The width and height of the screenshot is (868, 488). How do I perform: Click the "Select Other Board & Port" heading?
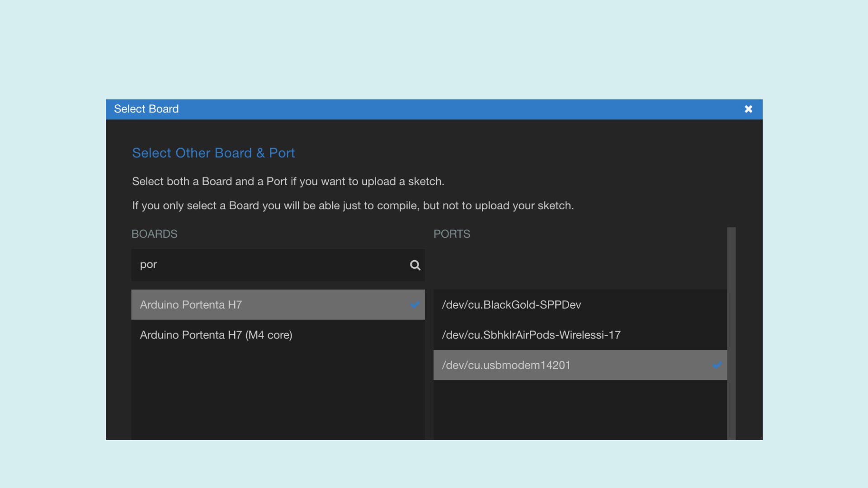[x=213, y=153]
